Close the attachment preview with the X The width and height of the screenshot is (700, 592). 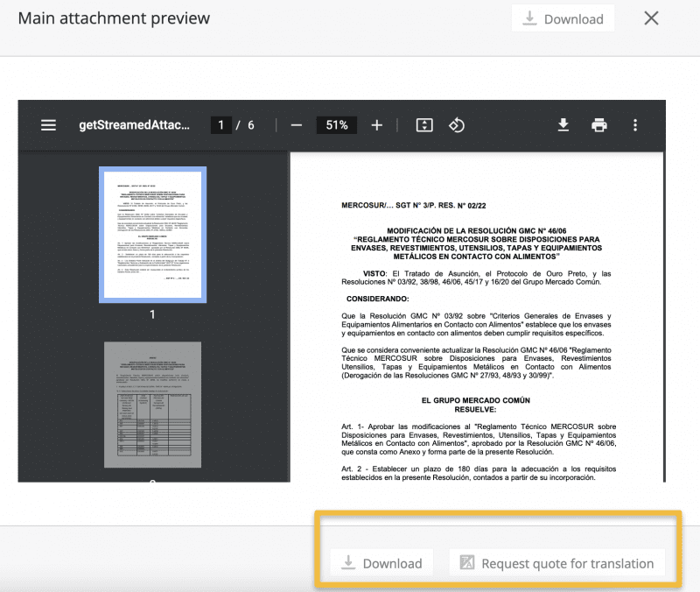651,18
